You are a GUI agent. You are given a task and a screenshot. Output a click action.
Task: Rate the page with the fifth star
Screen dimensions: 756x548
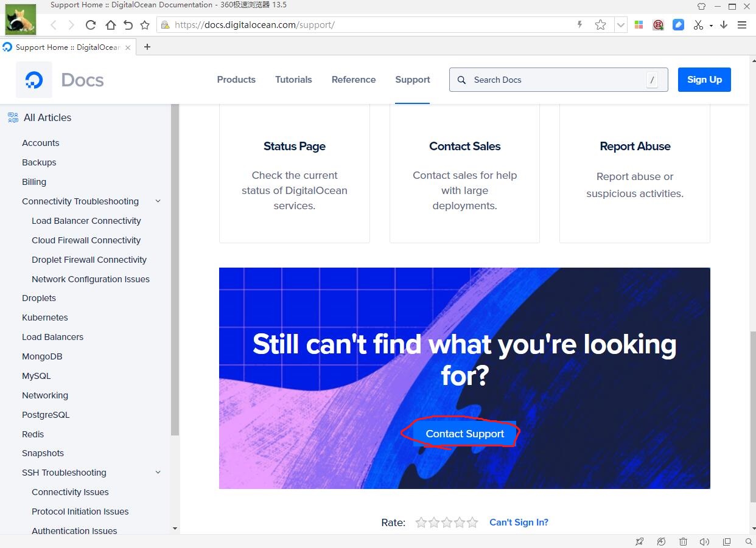click(x=472, y=522)
